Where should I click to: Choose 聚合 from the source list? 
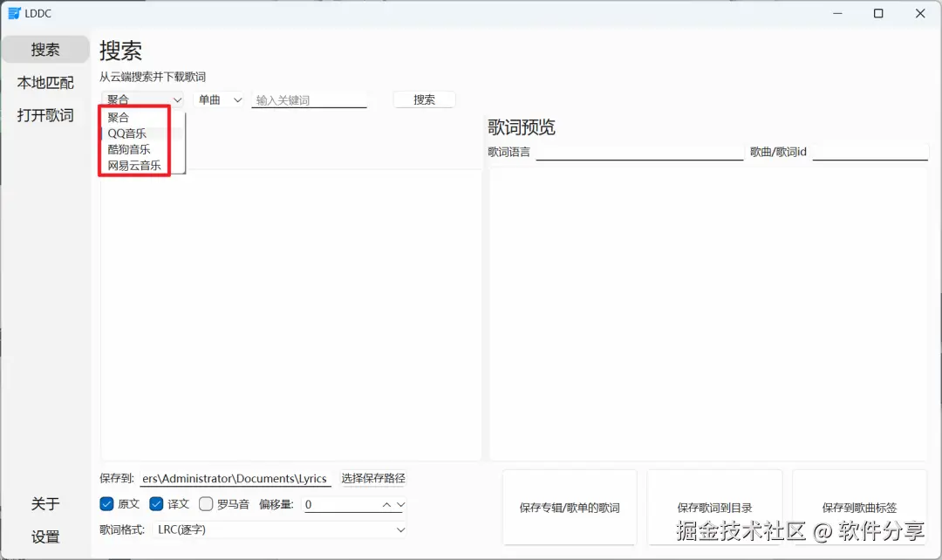[143, 117]
